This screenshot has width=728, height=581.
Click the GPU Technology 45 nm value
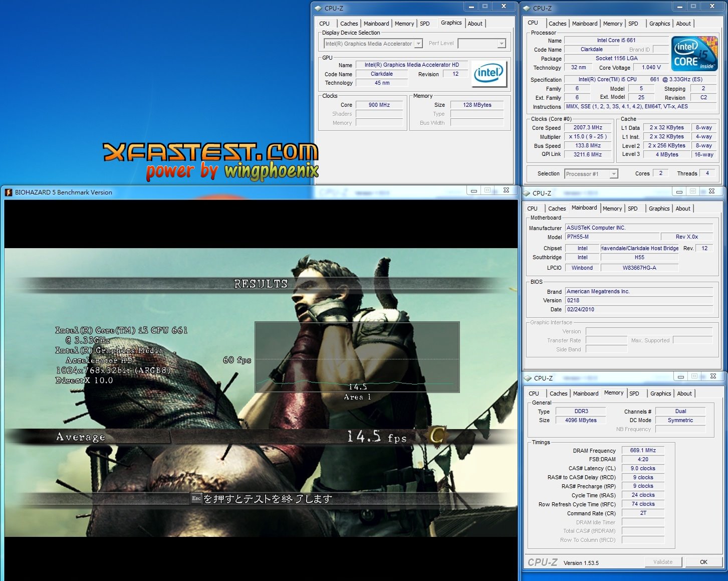(x=382, y=83)
